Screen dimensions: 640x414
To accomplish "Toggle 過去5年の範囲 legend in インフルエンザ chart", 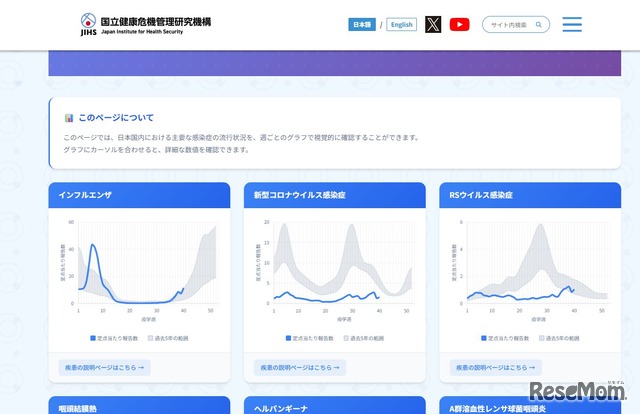I will tap(168, 338).
